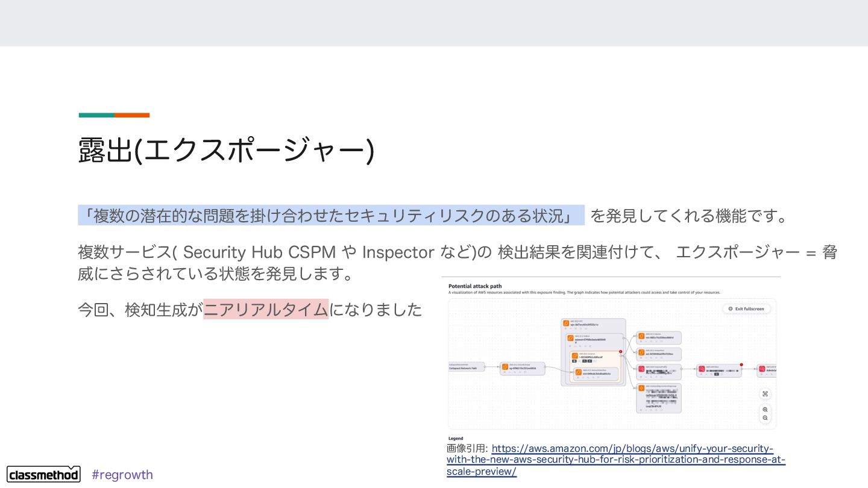Click the subnet node's orange icon
Screen dimensions: 868x488
[x=571, y=339]
